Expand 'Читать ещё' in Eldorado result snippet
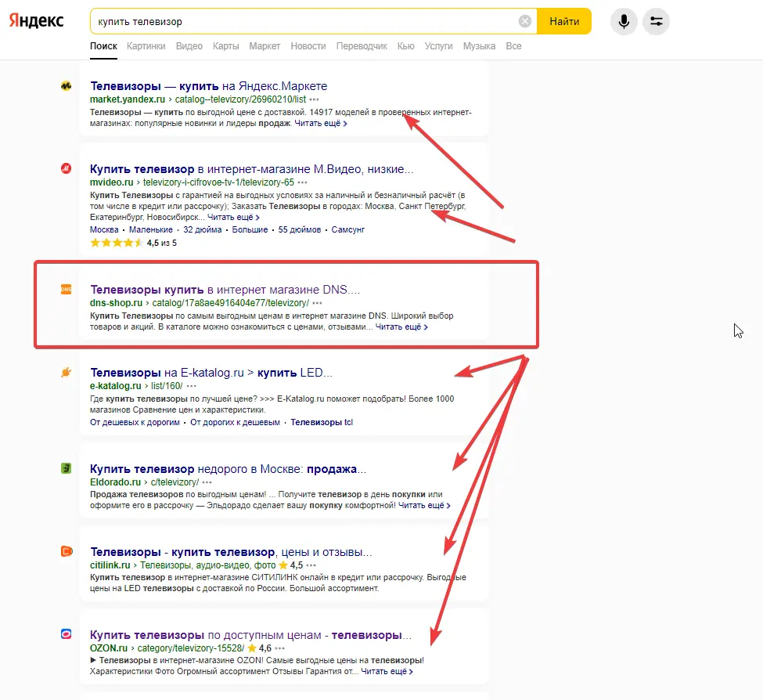Viewport: 763px width, 700px height. 424,506
